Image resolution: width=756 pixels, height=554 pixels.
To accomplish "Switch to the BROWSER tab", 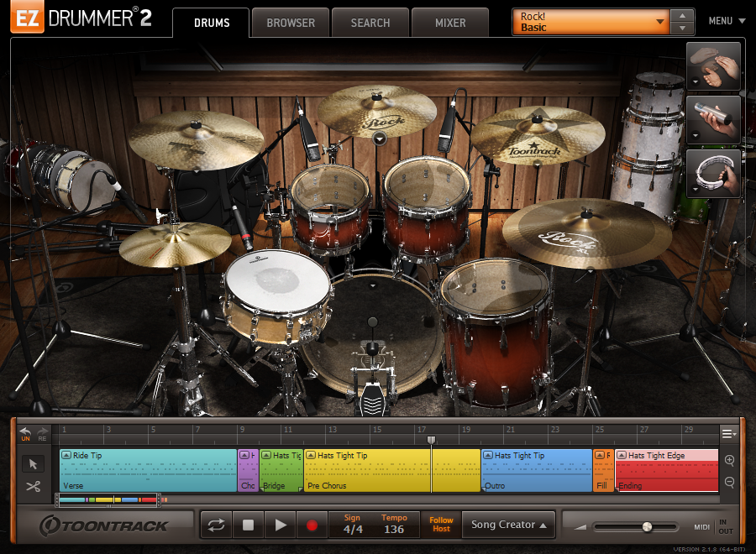I will click(x=291, y=23).
